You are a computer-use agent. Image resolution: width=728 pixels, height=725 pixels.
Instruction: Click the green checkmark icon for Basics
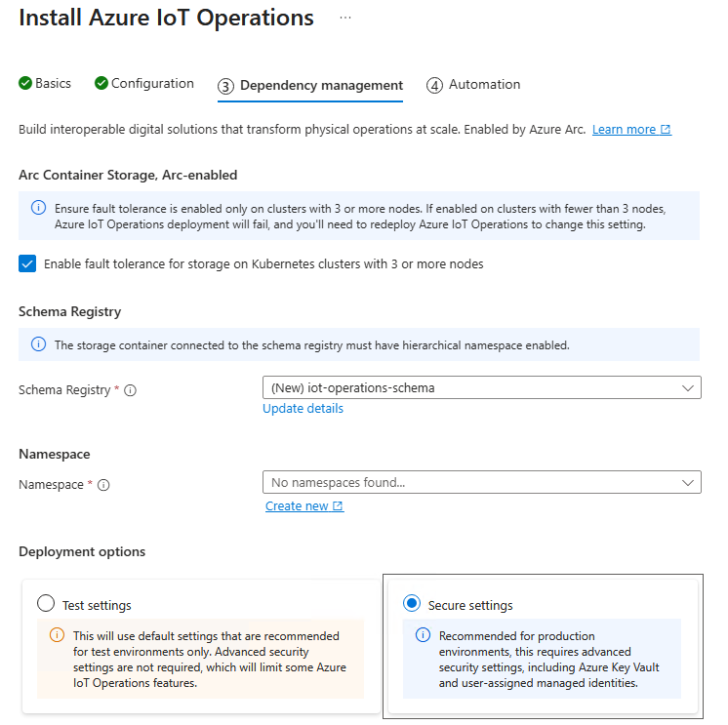pos(25,84)
